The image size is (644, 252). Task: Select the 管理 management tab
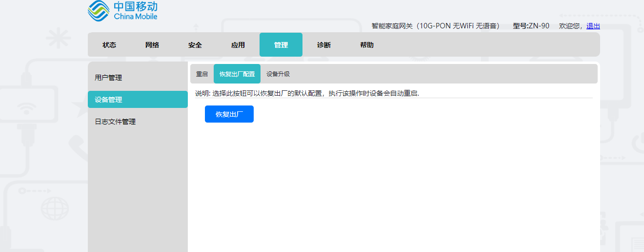[x=281, y=45]
